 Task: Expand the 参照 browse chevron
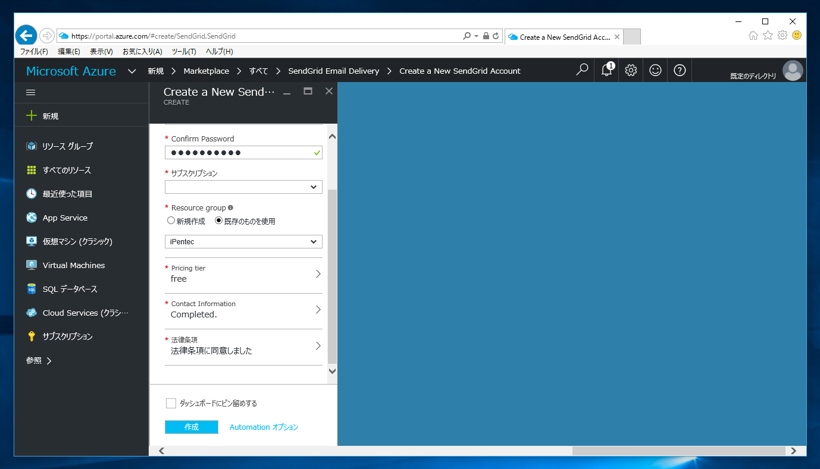[x=49, y=361]
